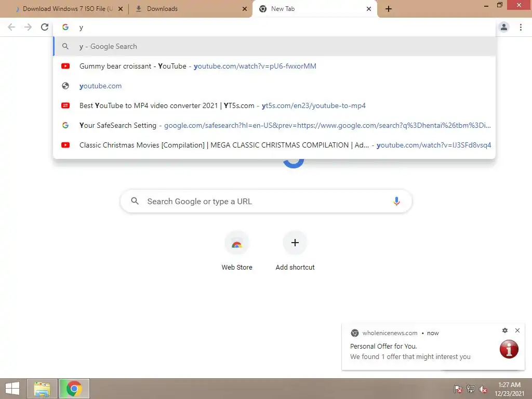Click the browser back arrow

click(x=11, y=27)
